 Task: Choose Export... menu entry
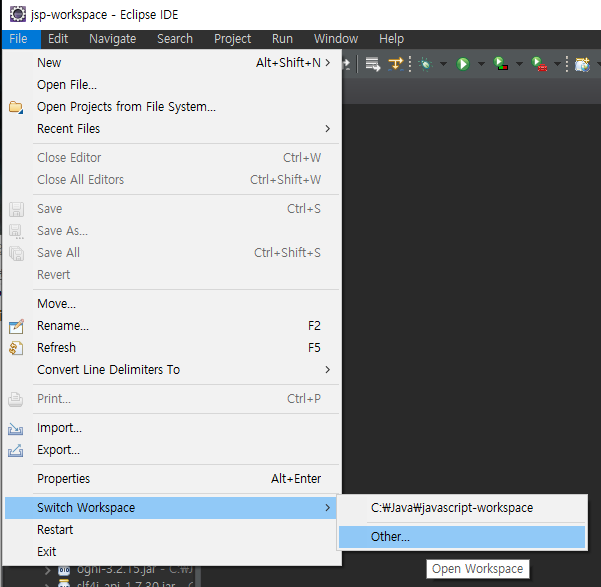coord(171,450)
